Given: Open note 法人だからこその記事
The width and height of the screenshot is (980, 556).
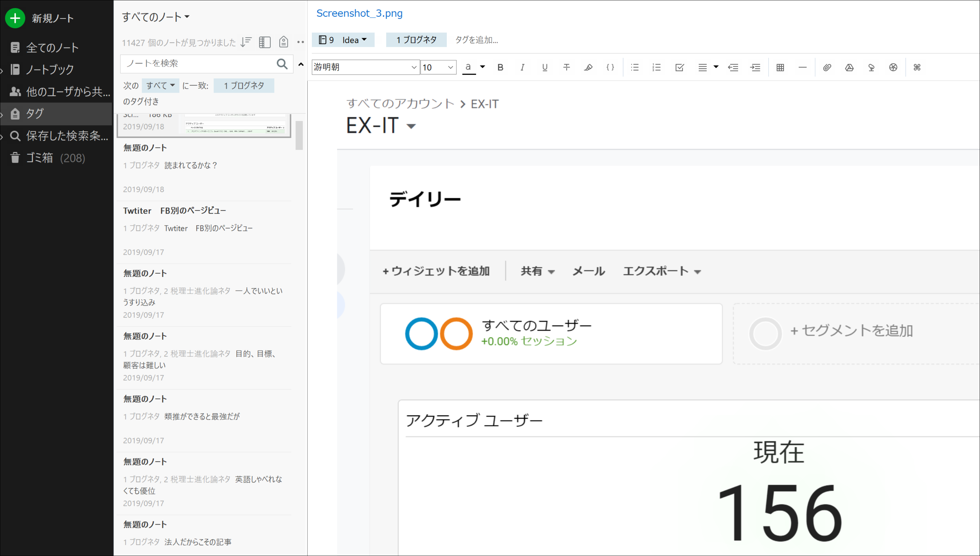Looking at the screenshot, I should 204,535.
